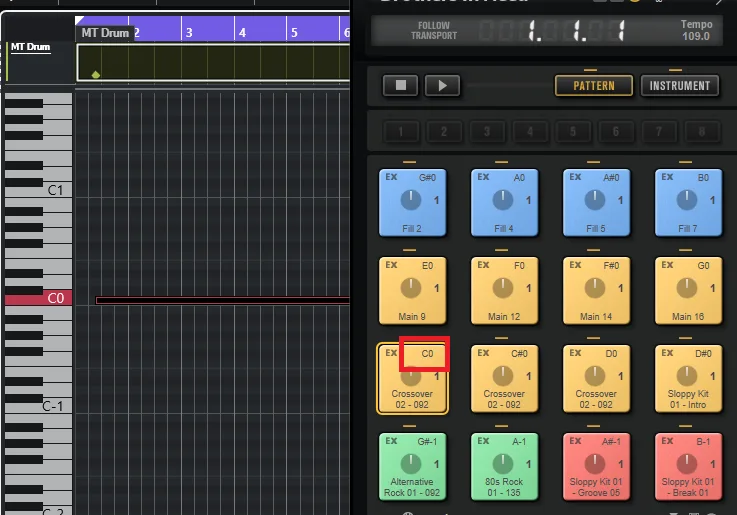737x515 pixels.
Task: Click the knob on the E0 pad
Action: [x=411, y=288]
